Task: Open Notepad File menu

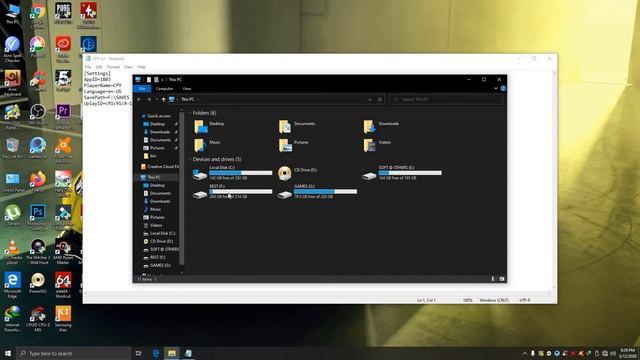Action: (x=88, y=67)
